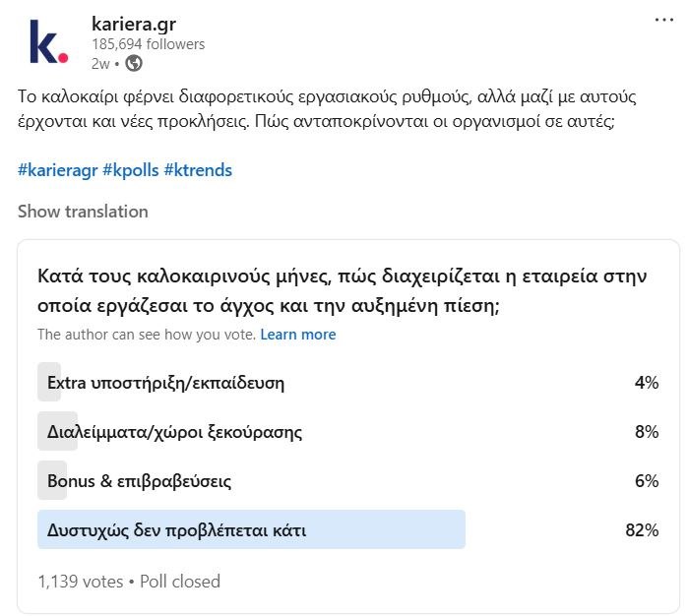Select the Extra υποστήριξη/εκπαίδευση poll option
Screen dimensions: 689x616
[166, 383]
